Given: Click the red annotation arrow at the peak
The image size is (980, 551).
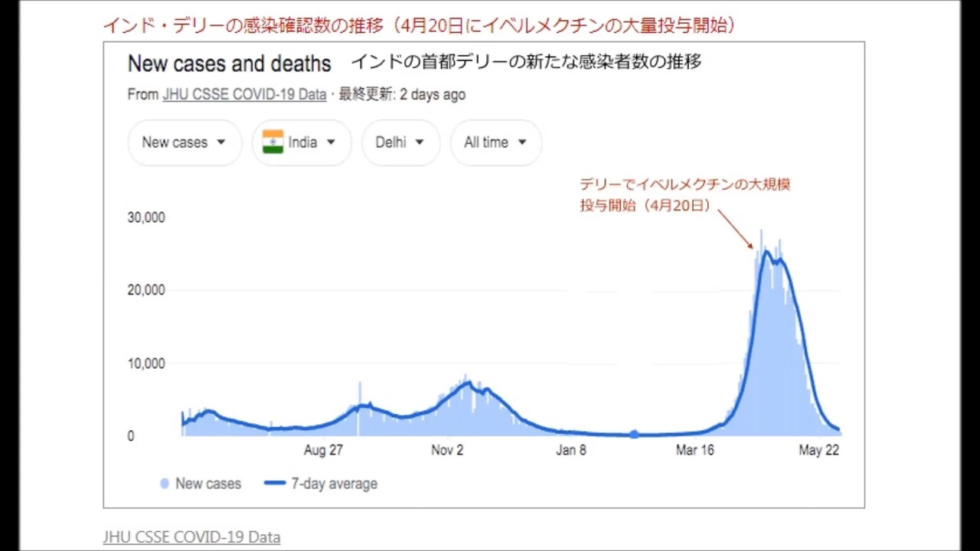Looking at the screenshot, I should tap(735, 229).
